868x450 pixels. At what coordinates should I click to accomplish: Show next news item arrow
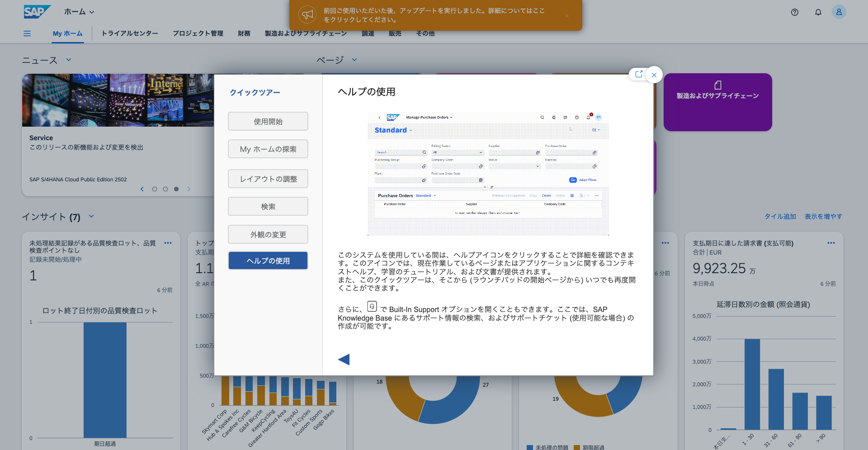coord(189,189)
